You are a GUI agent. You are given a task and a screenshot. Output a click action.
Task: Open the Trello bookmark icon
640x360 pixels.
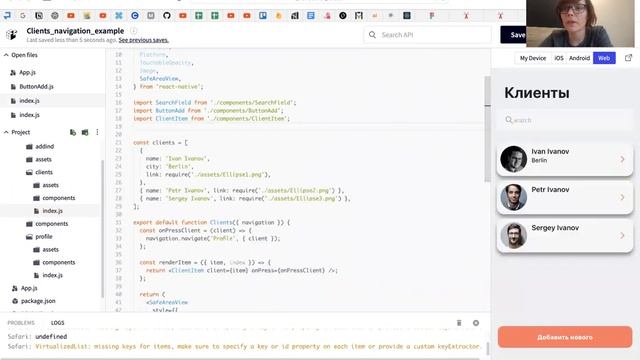pos(263,16)
